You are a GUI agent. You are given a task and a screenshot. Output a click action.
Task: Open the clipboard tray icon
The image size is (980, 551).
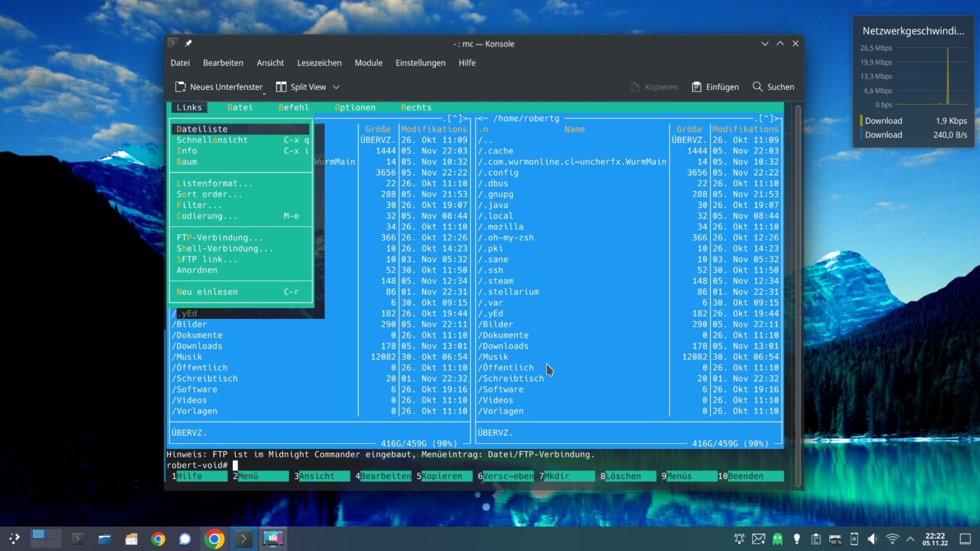coord(816,539)
